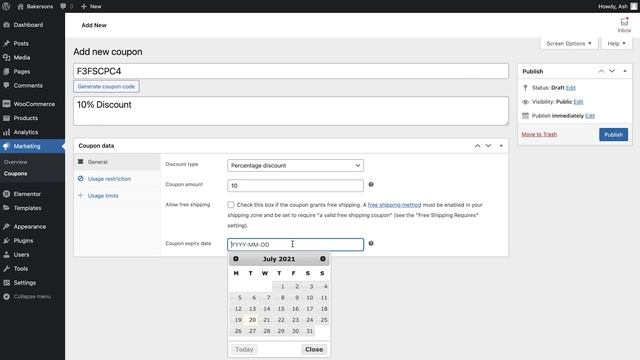Screen dimensions: 640x360
Task: Click the Howdy, Ash user avatar
Action: click(x=633, y=6)
